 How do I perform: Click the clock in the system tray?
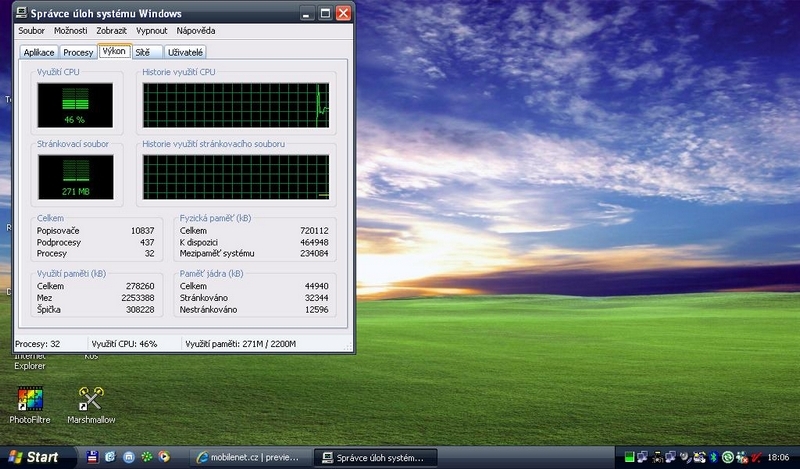tap(777, 458)
